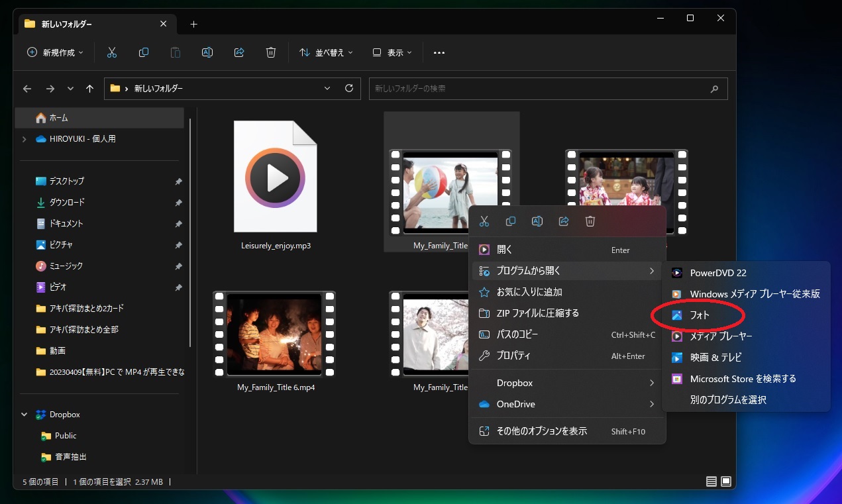Click the trash icon in the context menu
The height and width of the screenshot is (504, 842).
pos(590,221)
